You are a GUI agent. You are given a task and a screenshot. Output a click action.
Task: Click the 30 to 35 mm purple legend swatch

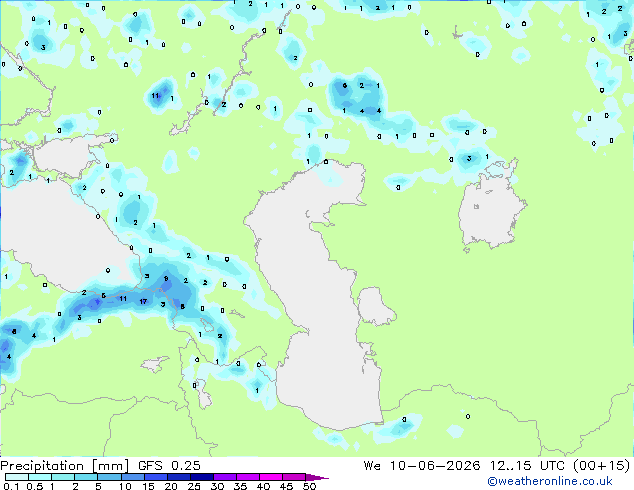pyautogui.click(x=225, y=477)
